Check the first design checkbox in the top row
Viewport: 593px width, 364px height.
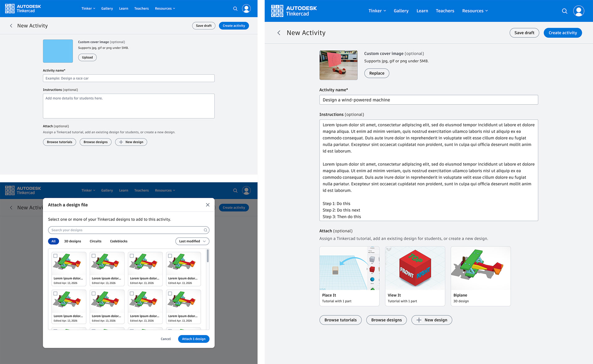[56, 256]
